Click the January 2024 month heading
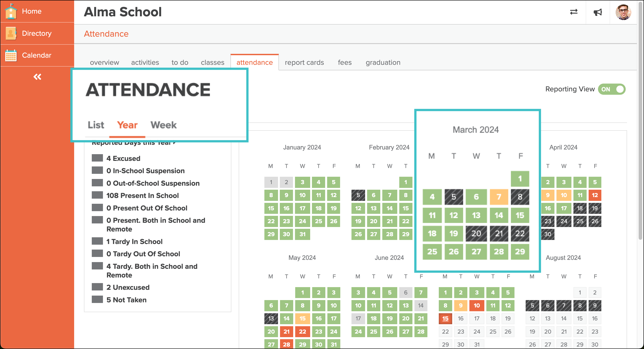 coord(302,147)
